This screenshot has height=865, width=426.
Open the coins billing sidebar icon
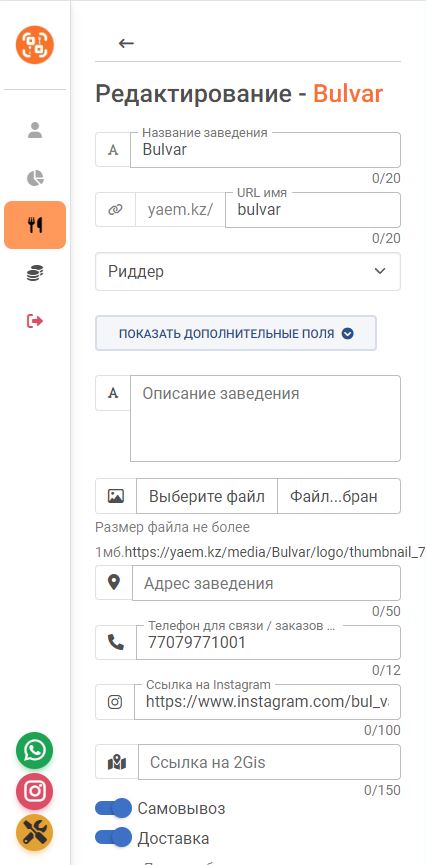35,273
